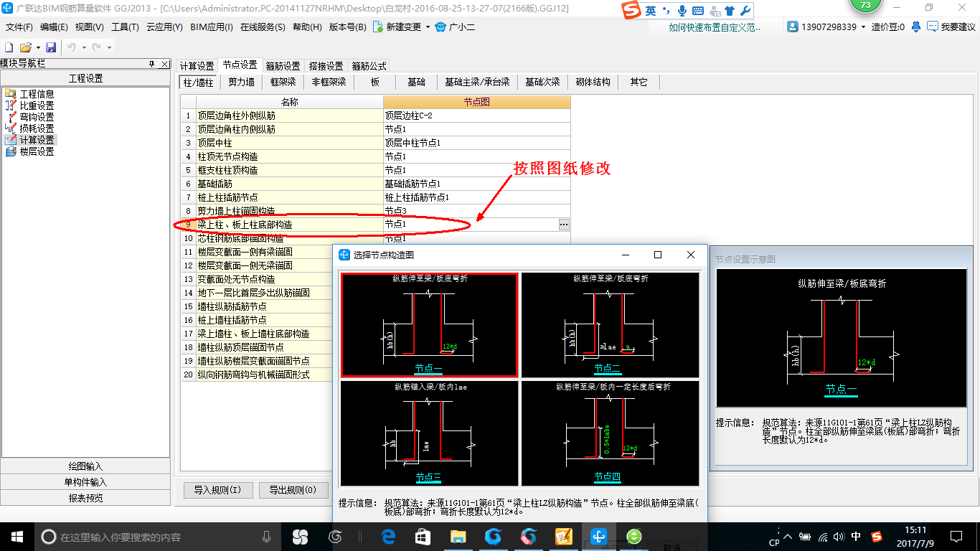Select the 基础主梁/承台梁 component tab
Image resolution: width=980 pixels, height=551 pixels.
[x=477, y=82]
